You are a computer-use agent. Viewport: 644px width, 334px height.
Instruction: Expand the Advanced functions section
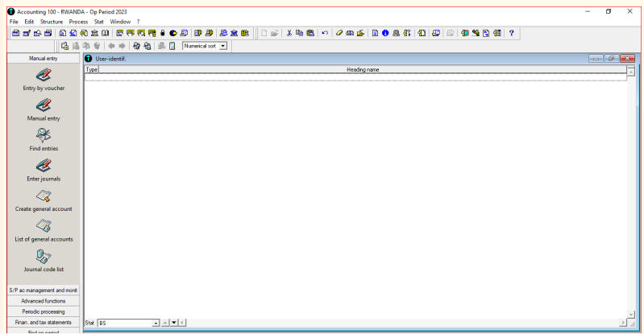[x=44, y=301]
